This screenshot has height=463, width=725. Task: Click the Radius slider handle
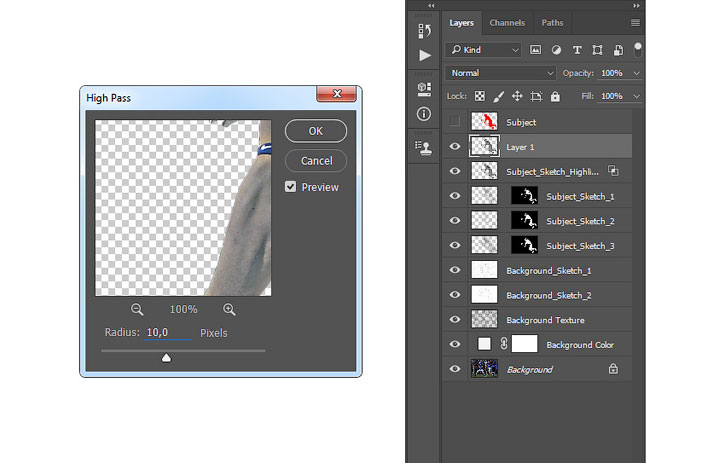pyautogui.click(x=166, y=358)
